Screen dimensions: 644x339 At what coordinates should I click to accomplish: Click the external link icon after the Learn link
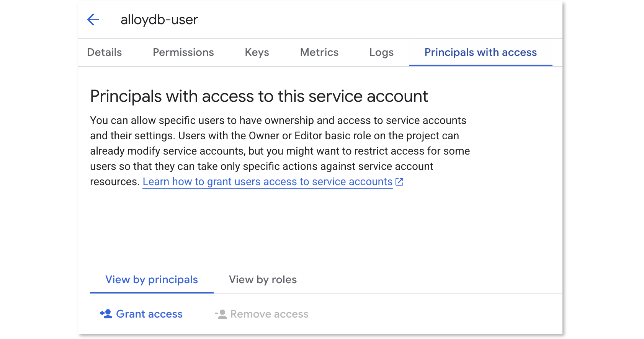pyautogui.click(x=399, y=182)
